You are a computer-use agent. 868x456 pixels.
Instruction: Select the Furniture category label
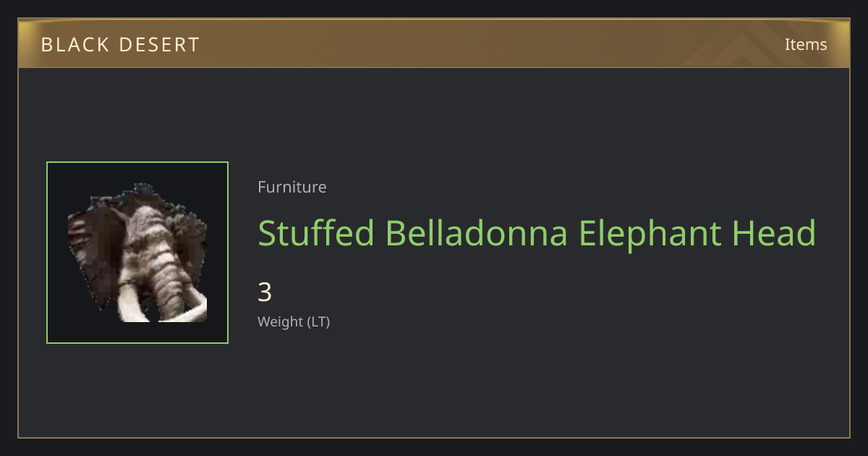click(x=292, y=187)
